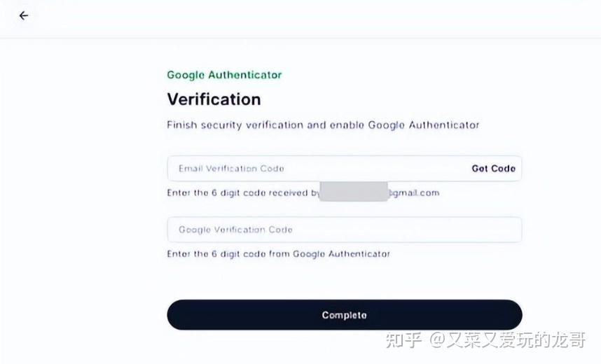Click the '@又菜又爱玩的龙哥' watermark username
This screenshot has height=364, width=601.
[x=507, y=341]
